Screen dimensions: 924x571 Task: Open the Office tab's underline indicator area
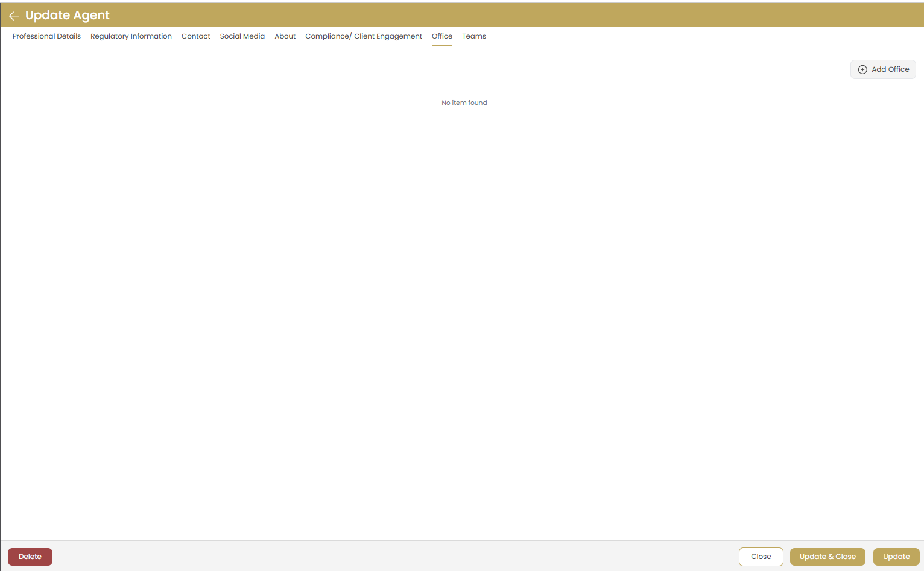point(442,45)
